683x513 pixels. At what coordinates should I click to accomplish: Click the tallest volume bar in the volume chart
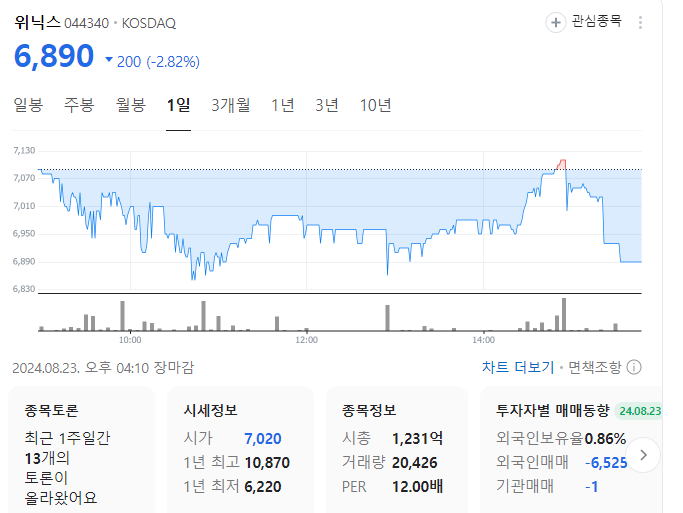[x=564, y=314]
